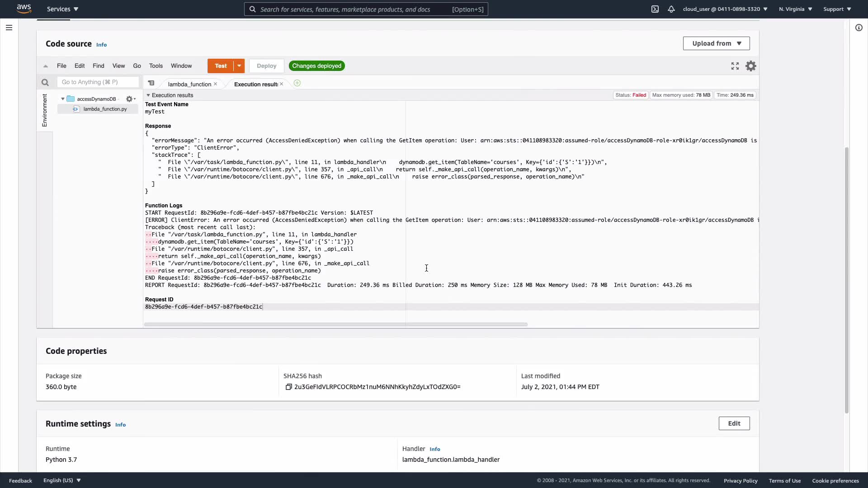Expand the Test button dropdown arrow

click(x=239, y=66)
